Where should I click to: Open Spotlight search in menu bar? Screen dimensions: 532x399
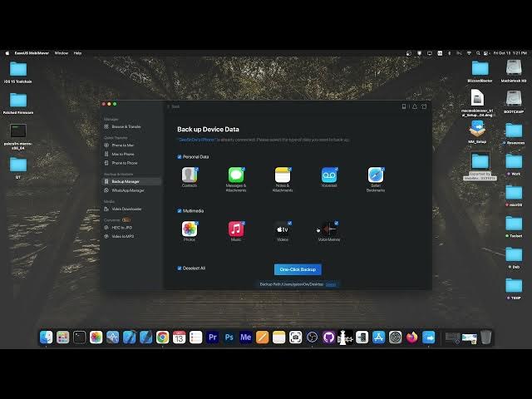[478, 53]
